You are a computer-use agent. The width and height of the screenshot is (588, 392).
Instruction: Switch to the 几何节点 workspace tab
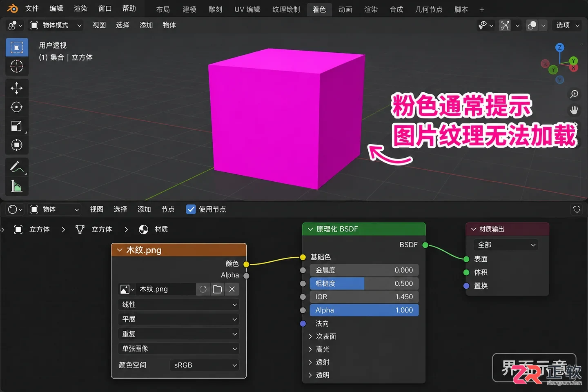tap(429, 9)
